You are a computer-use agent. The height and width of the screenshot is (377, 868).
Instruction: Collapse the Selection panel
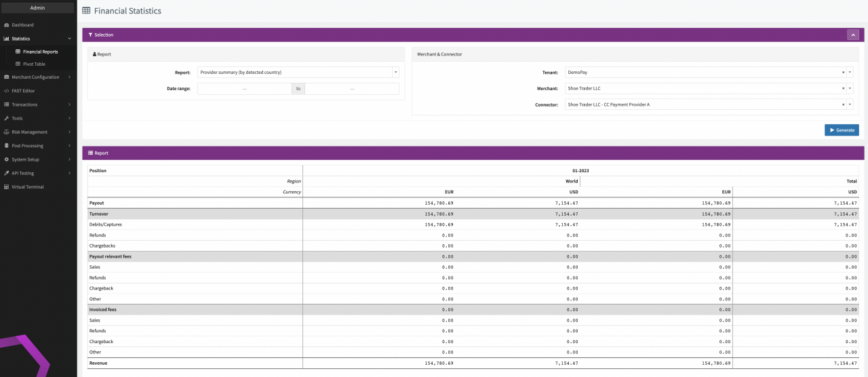pyautogui.click(x=853, y=35)
